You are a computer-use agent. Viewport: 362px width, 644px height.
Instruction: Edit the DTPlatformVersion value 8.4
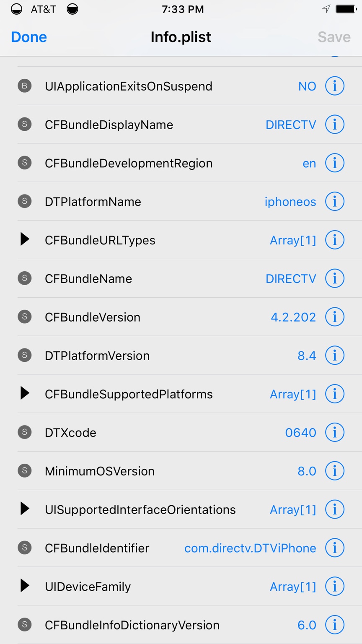pos(307,356)
